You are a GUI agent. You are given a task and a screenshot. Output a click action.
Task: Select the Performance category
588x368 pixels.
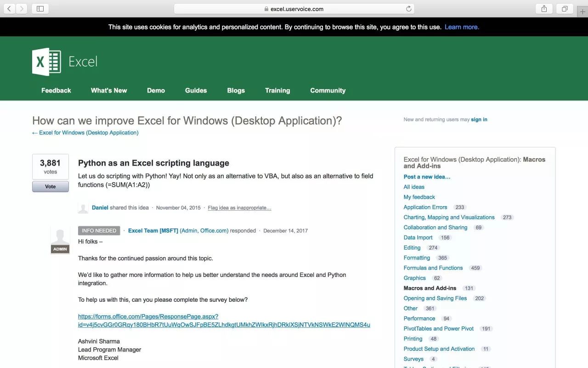tap(419, 318)
